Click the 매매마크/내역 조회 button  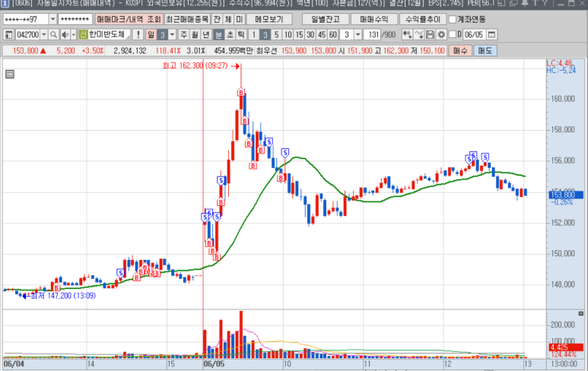(129, 19)
